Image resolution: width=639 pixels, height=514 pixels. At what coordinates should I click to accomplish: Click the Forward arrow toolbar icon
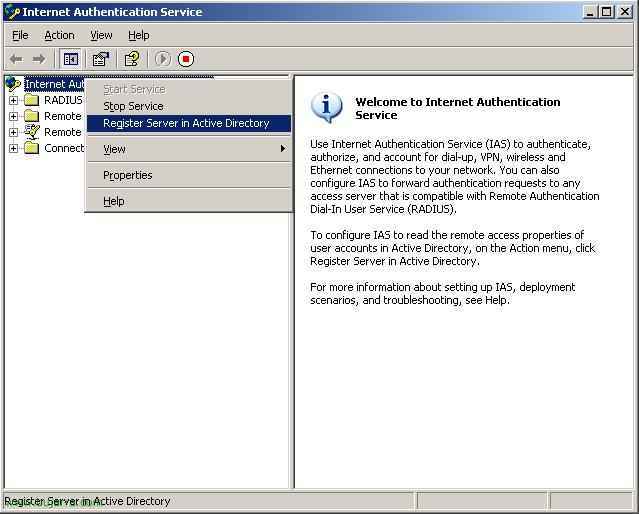[39, 59]
